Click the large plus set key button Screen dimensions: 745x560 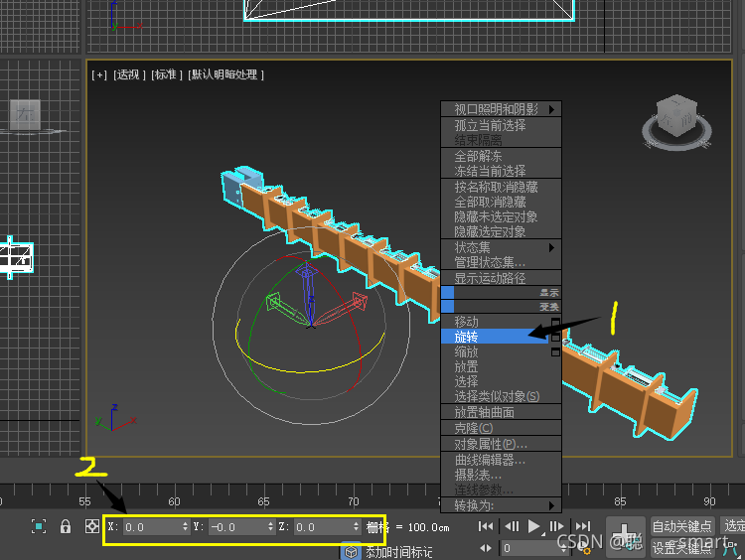[x=625, y=534]
